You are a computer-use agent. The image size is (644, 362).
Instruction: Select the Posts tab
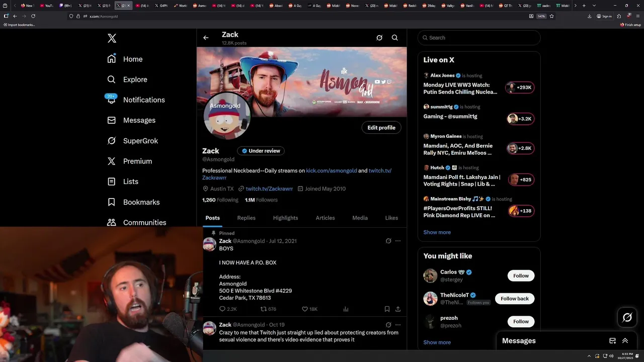(212, 218)
